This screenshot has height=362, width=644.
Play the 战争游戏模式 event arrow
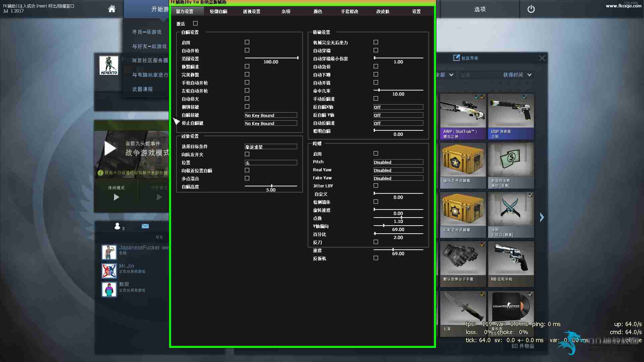coord(110,148)
